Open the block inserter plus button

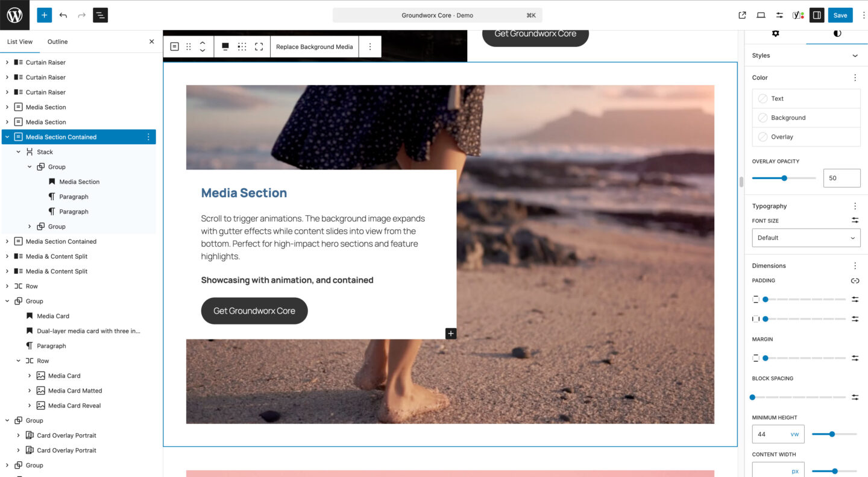(x=44, y=15)
